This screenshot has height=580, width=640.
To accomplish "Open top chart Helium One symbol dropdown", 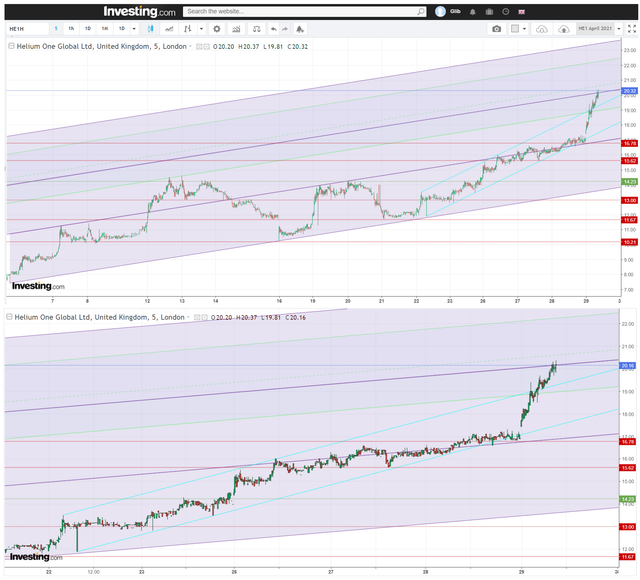I will (x=190, y=47).
